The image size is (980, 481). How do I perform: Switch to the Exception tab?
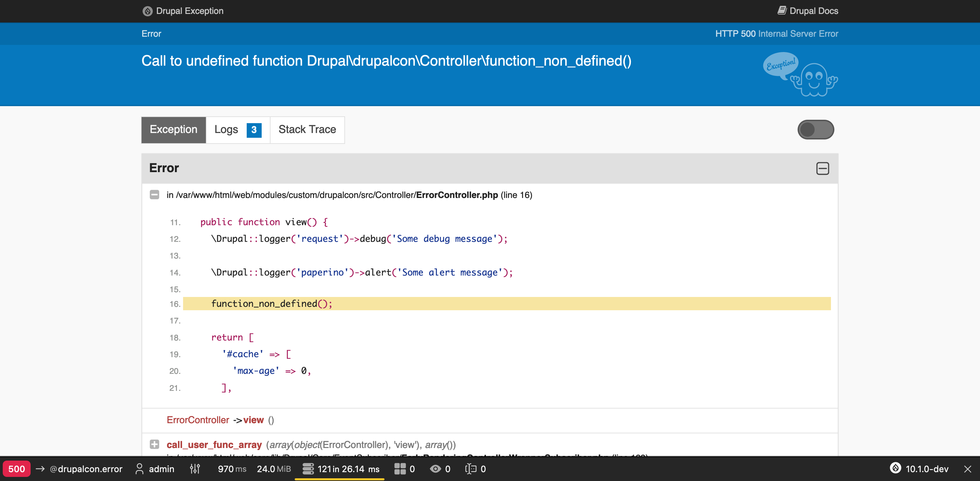tap(174, 130)
